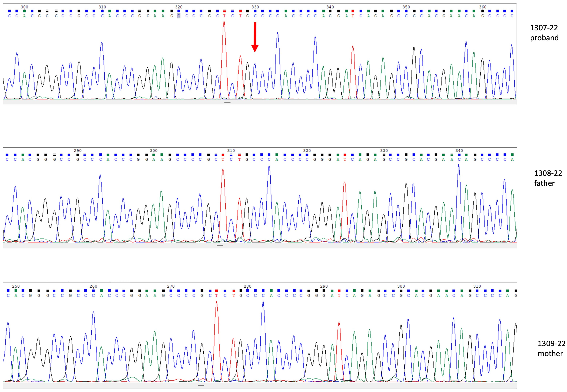Image resolution: width=567 pixels, height=392 pixels.
Task: Click position 300 on the mother ruler
Action: [401, 286]
